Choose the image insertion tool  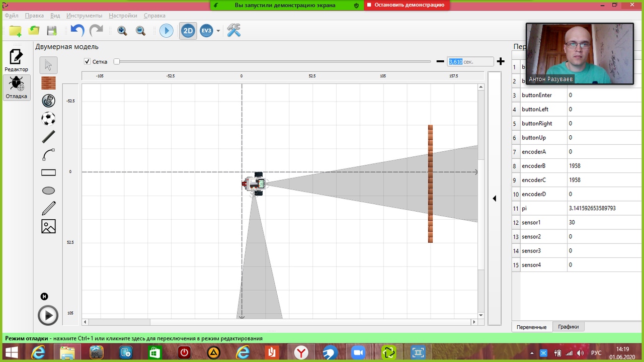coord(48,226)
